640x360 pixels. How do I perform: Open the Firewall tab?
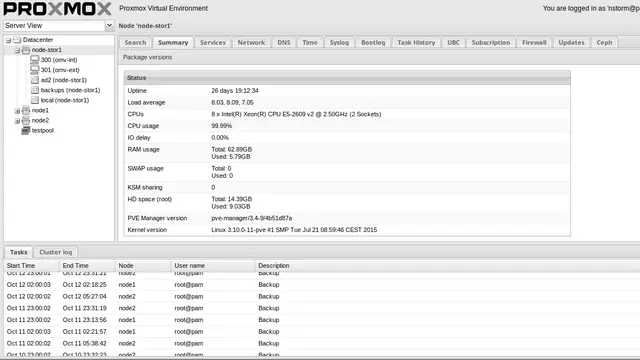534,42
